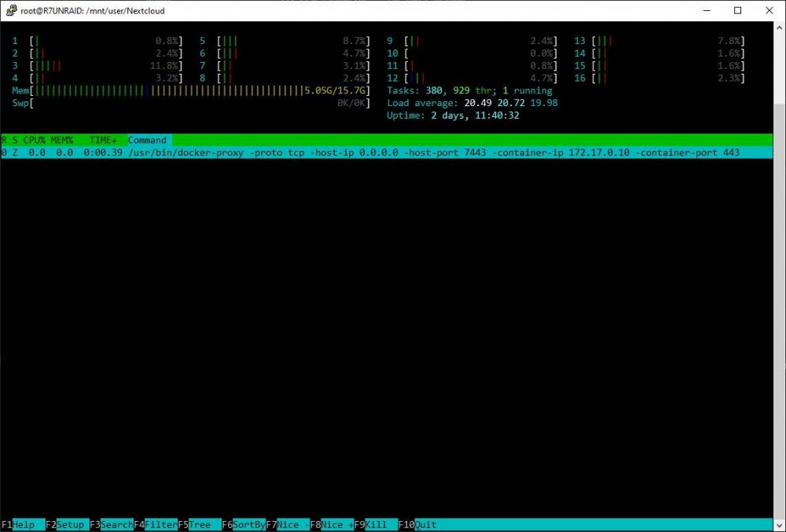Click CPU 10 meter showing 0.0%
Image resolution: width=786 pixels, height=532 pixels.
coord(472,53)
